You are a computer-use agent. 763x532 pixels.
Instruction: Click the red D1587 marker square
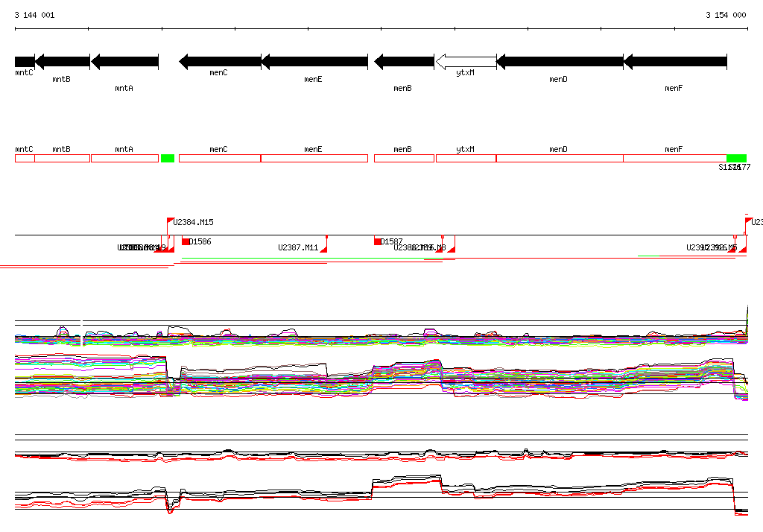(377, 241)
